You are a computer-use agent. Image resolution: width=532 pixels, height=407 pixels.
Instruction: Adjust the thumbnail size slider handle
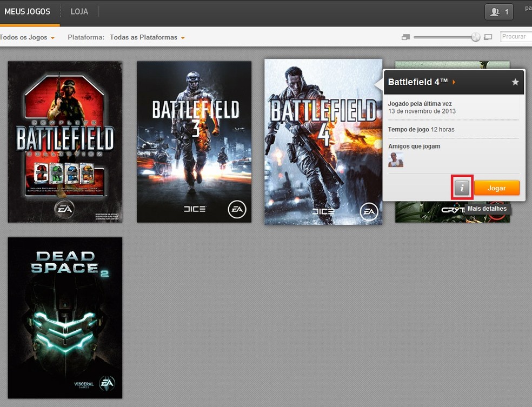[476, 37]
